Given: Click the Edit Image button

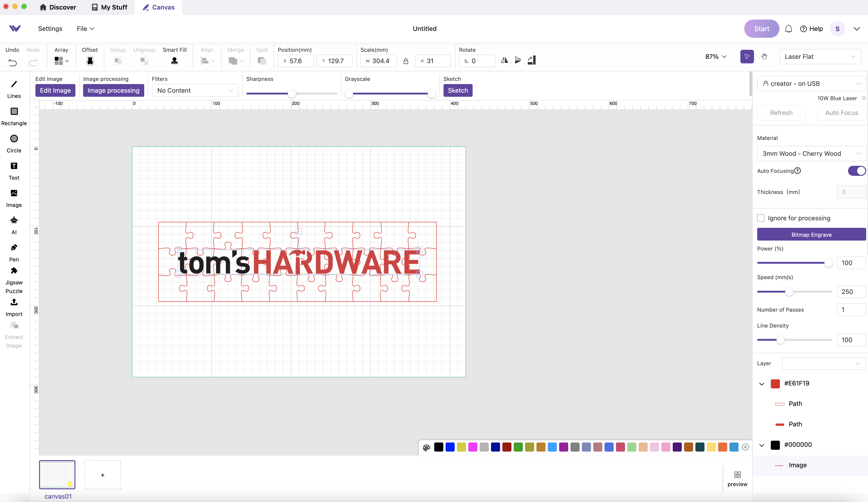Looking at the screenshot, I should 55,91.
